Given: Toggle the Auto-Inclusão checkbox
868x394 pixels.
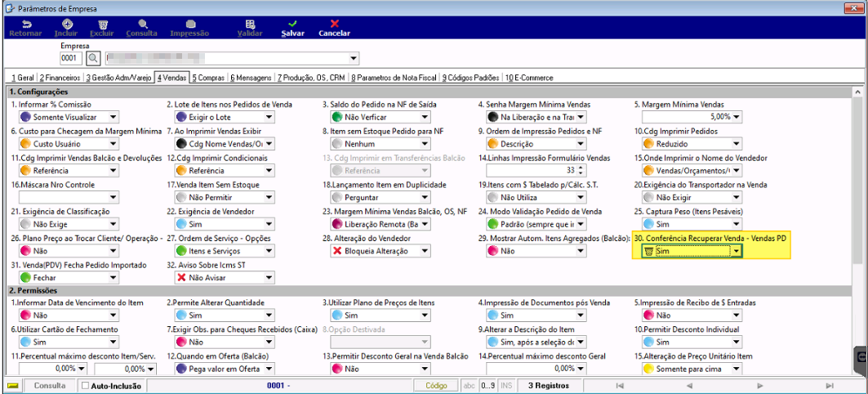Looking at the screenshot, I should coord(86,386).
